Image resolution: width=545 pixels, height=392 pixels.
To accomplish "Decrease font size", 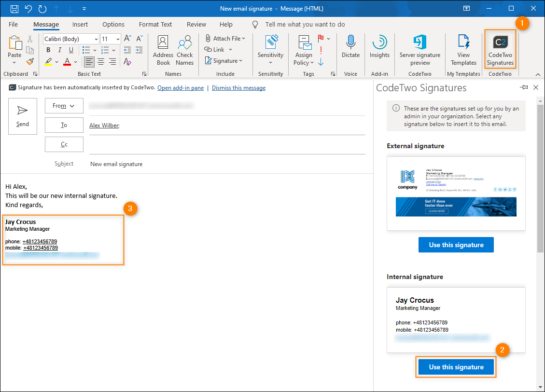I will [x=140, y=39].
